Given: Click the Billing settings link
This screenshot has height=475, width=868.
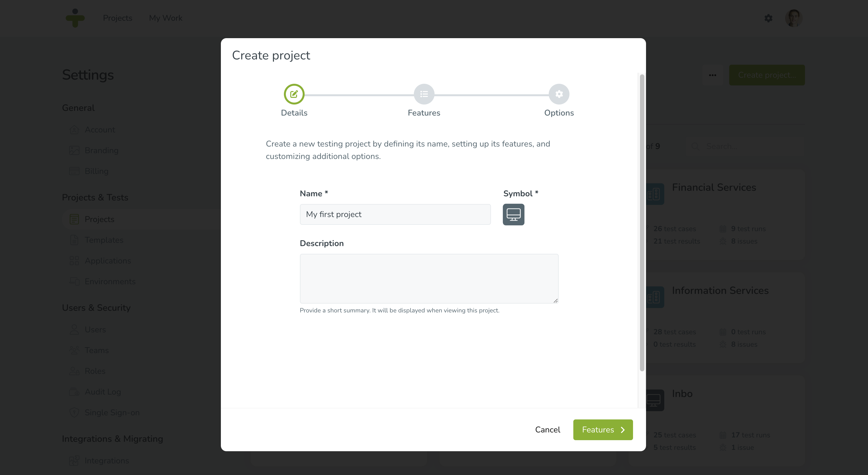Looking at the screenshot, I should click(x=96, y=171).
